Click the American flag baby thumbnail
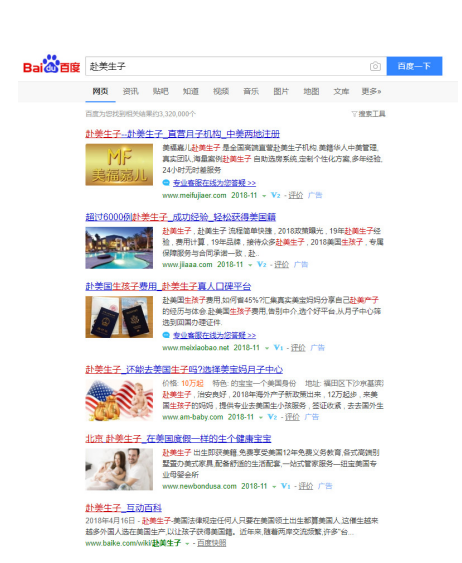Image resolution: width=462 pixels, height=563 pixels. coord(119,400)
